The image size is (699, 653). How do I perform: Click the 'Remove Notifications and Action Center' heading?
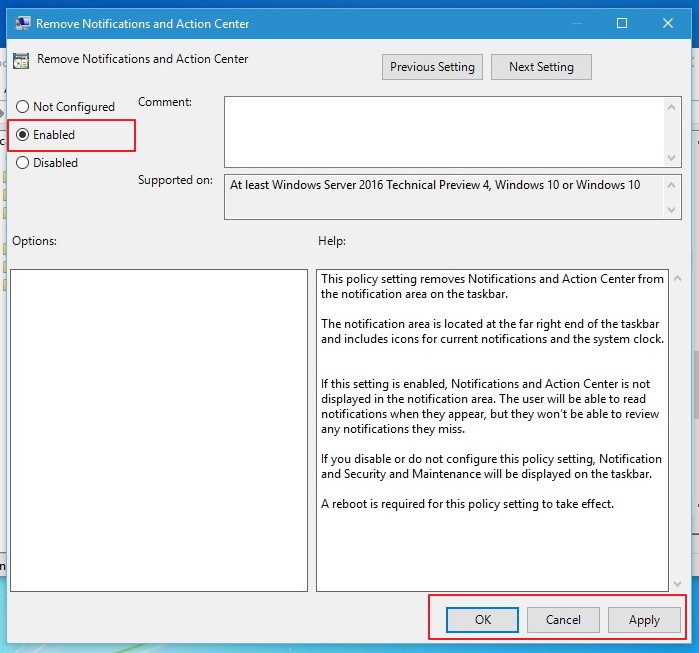(x=143, y=59)
